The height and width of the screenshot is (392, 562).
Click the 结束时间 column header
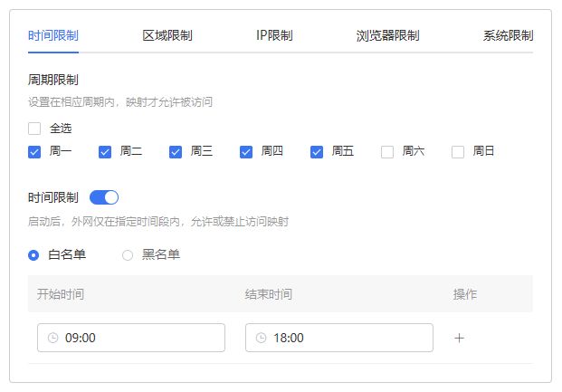(x=269, y=294)
